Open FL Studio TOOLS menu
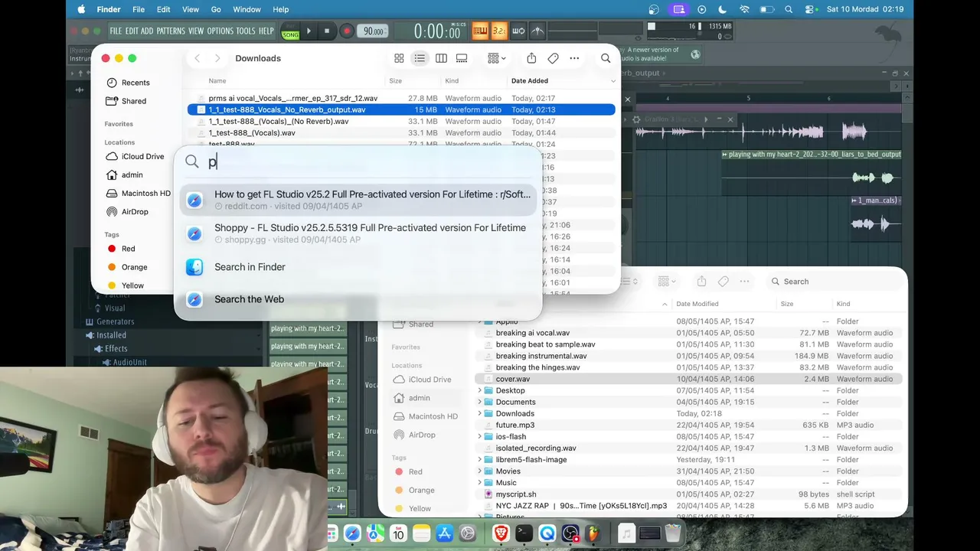The image size is (980, 551). 246,31
